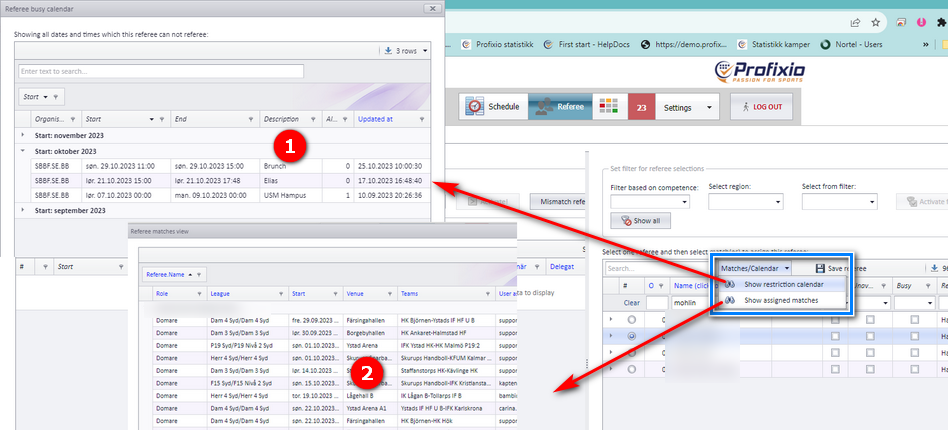Expand the Start: november 2023 group
This screenshot has height=430, width=948.
pyautogui.click(x=24, y=135)
